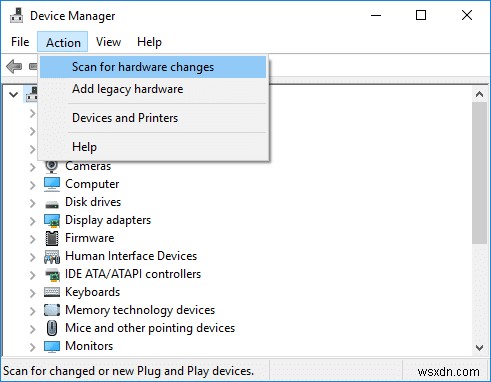Screen dimensions: 491x382
Task: Select the Display adapters label
Action: pyautogui.click(x=108, y=220)
